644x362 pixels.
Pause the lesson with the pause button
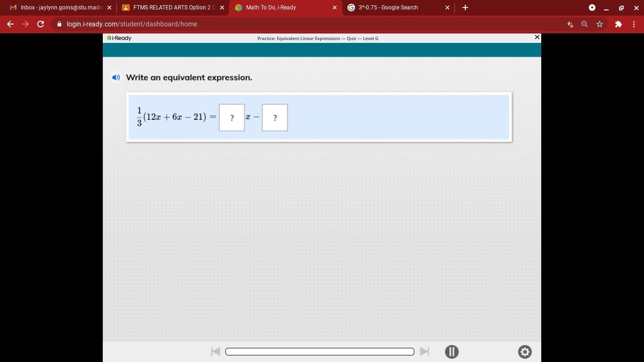pyautogui.click(x=452, y=352)
